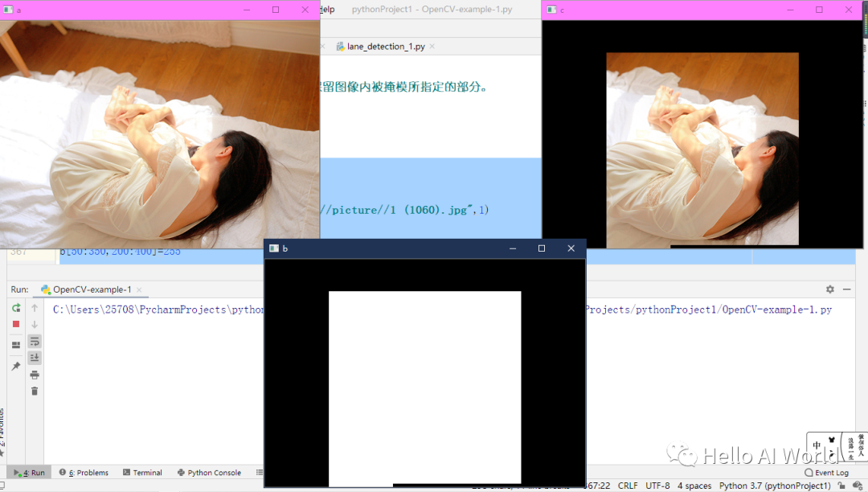The height and width of the screenshot is (492, 868).
Task: Close window b
Action: coord(571,248)
